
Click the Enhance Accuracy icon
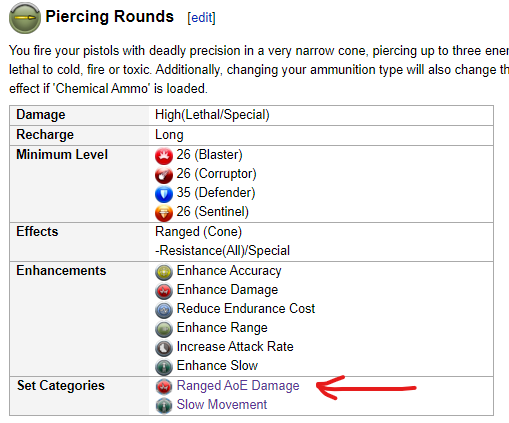click(164, 272)
